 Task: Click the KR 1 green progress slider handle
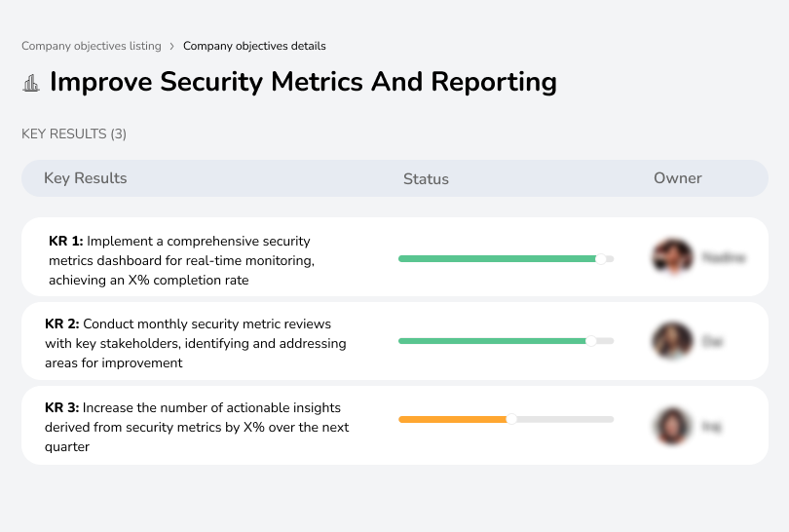[x=600, y=259]
